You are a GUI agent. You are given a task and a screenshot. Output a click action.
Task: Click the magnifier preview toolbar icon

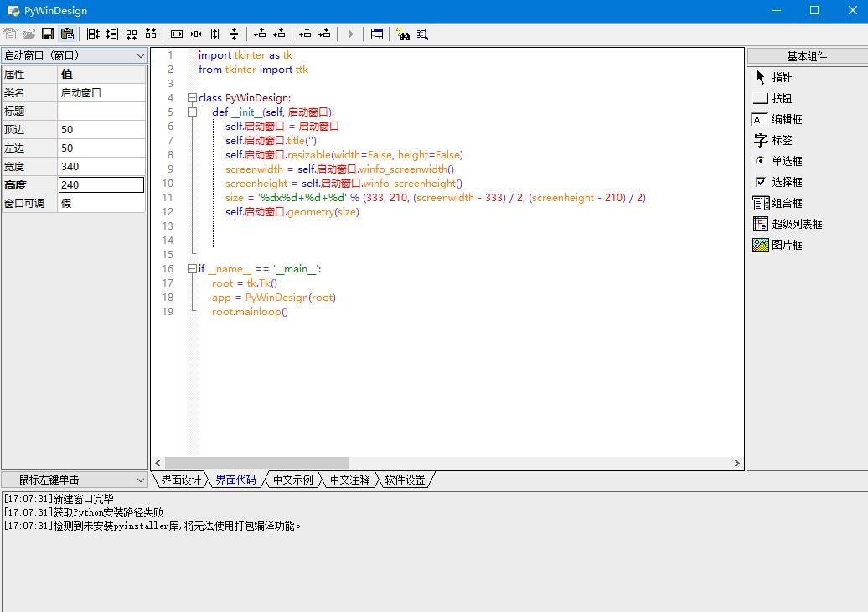(421, 34)
